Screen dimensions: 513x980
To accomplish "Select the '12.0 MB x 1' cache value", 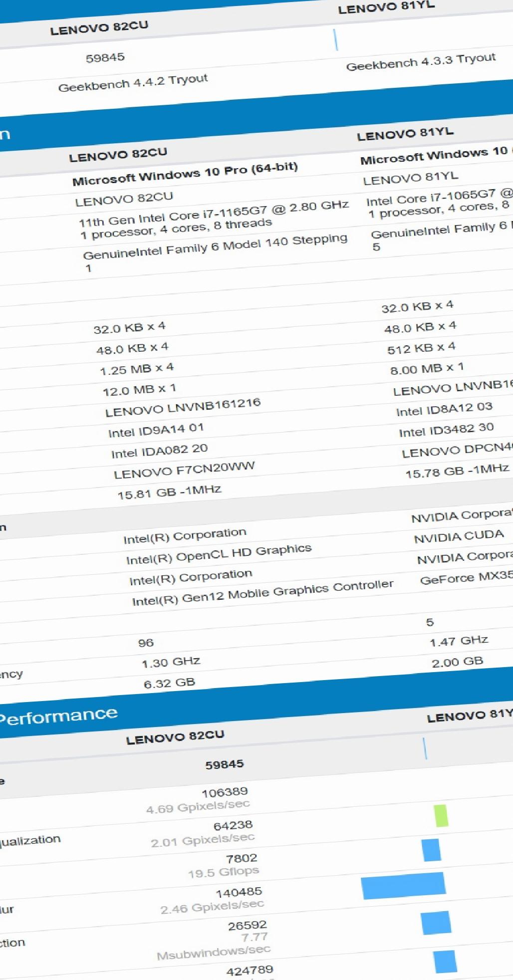I will click(139, 390).
